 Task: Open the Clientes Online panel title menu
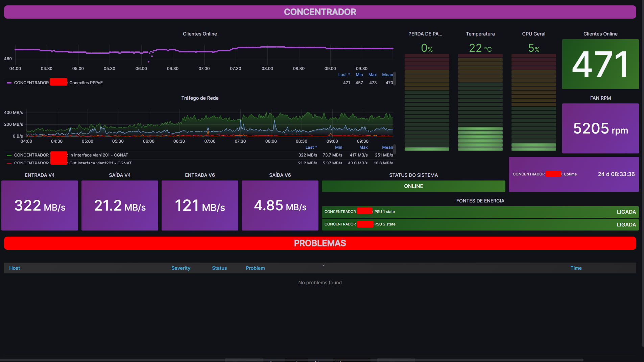[x=199, y=34]
